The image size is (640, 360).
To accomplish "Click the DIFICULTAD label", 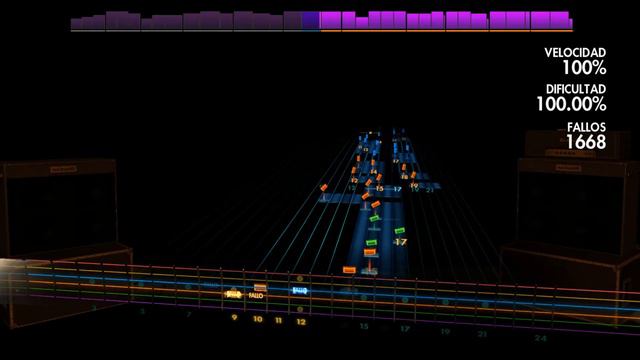I will pyautogui.click(x=576, y=89).
